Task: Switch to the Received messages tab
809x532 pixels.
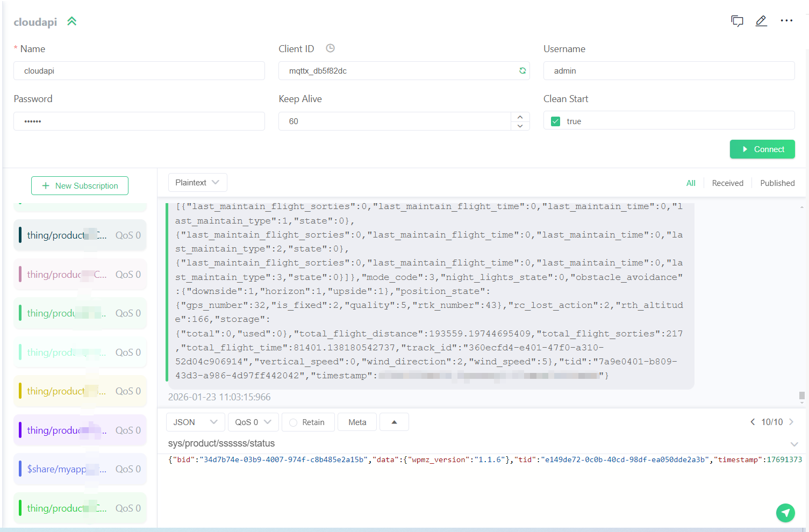Action: 727,183
